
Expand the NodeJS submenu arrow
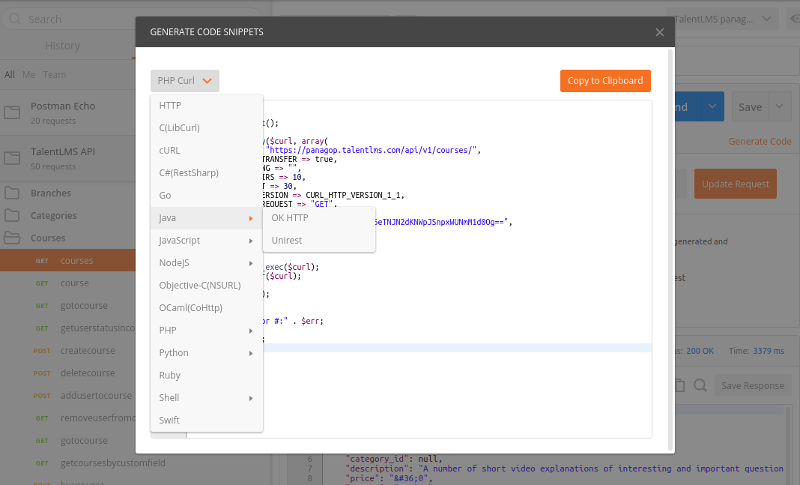(x=251, y=263)
